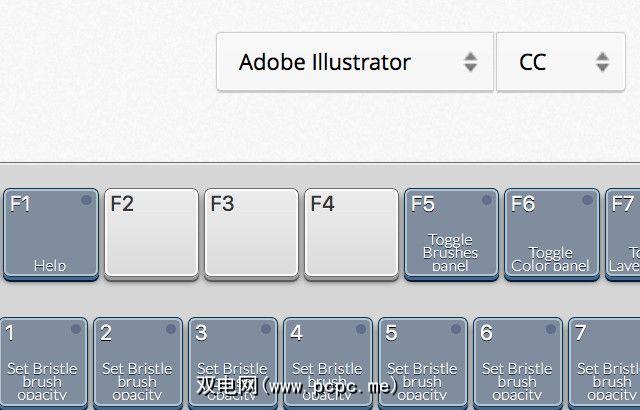Click the indicator dot on F6 key
This screenshot has height=410, width=640.
(x=586, y=201)
